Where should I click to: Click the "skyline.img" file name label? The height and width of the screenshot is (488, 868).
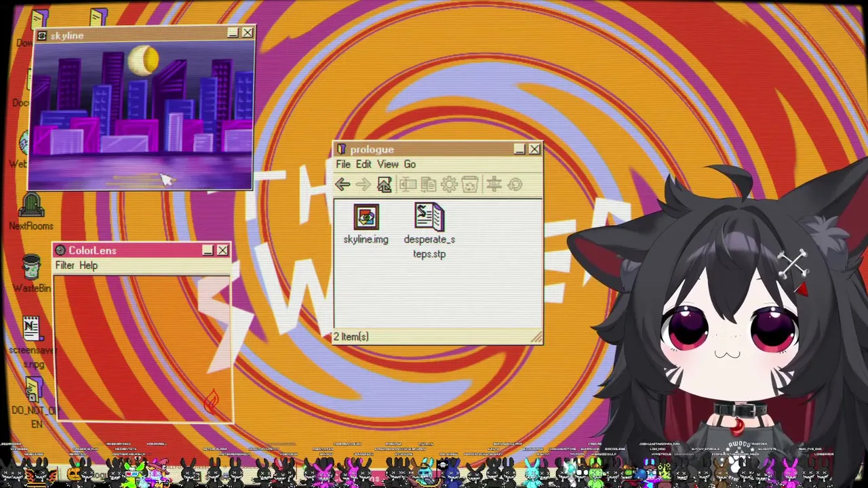(366, 239)
